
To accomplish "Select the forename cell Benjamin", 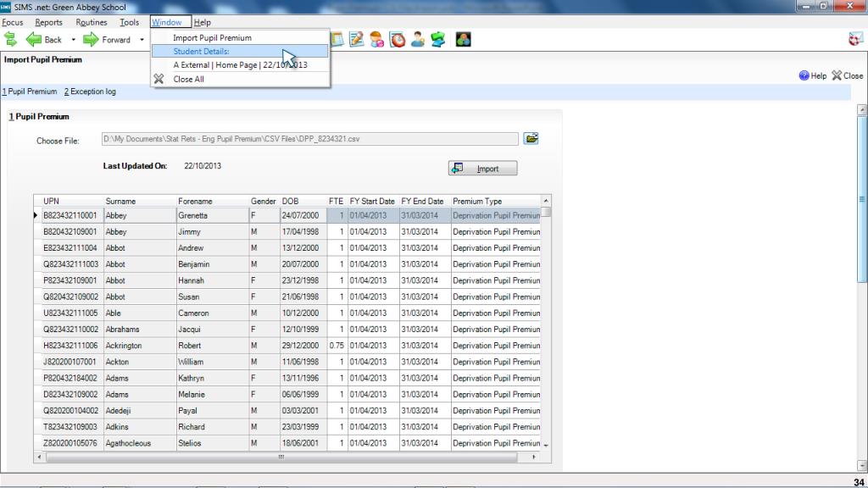I will pos(213,264).
